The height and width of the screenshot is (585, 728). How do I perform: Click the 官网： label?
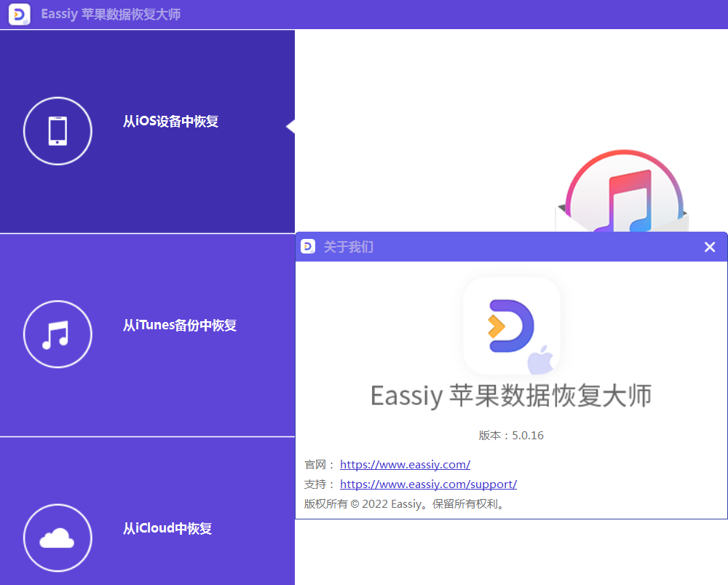(x=320, y=465)
